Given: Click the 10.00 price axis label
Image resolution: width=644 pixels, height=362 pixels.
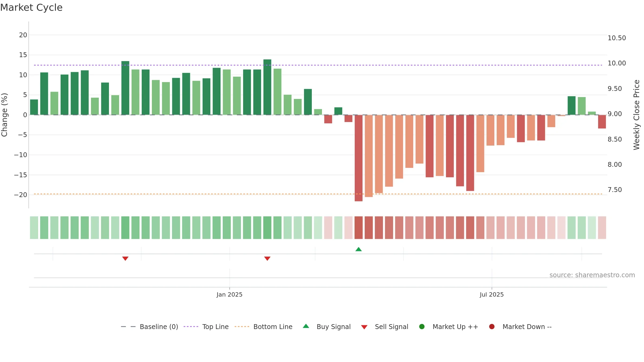Looking at the screenshot, I should [x=617, y=63].
